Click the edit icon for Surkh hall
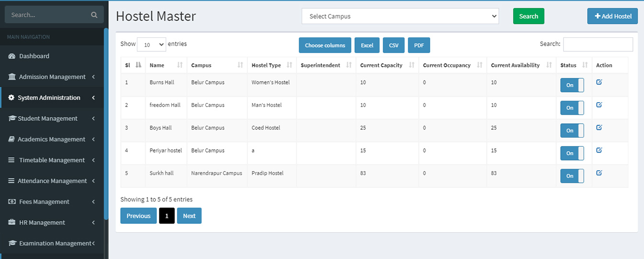The image size is (644, 259). pyautogui.click(x=599, y=173)
